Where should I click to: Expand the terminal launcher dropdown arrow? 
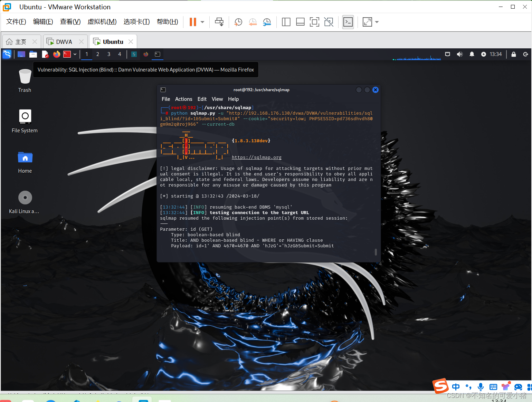pos(75,54)
